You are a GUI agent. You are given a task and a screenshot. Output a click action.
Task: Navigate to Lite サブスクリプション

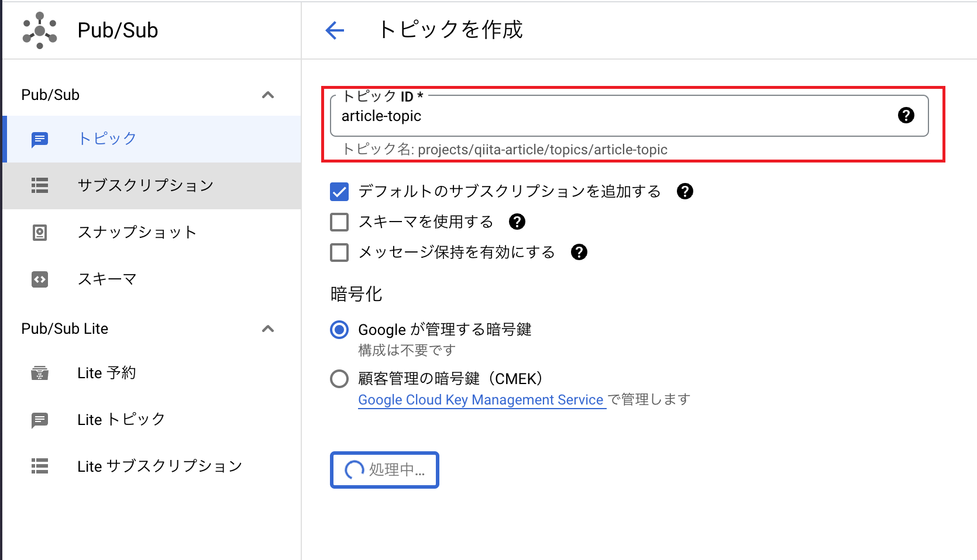(x=160, y=466)
